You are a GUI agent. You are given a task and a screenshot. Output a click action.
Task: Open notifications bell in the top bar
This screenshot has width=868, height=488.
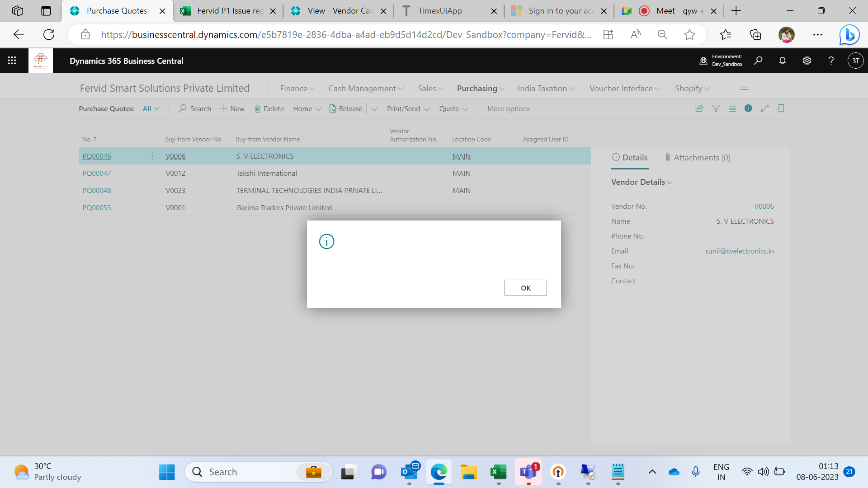(x=783, y=60)
